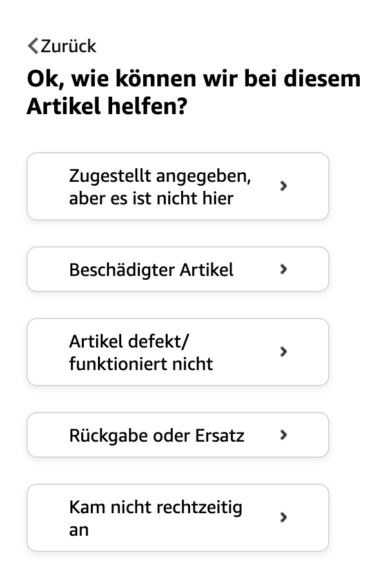Click the word 'Ersatz' in the return option
The height and width of the screenshot is (588, 383).
(x=220, y=436)
